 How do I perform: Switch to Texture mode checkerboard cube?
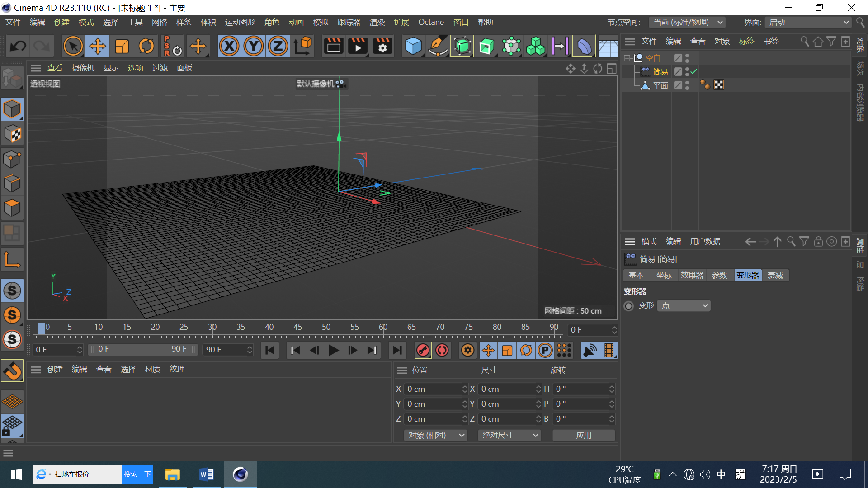tap(12, 134)
